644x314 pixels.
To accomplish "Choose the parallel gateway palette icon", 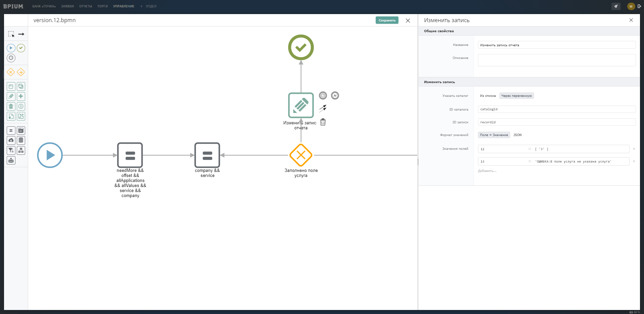I will coord(21,72).
